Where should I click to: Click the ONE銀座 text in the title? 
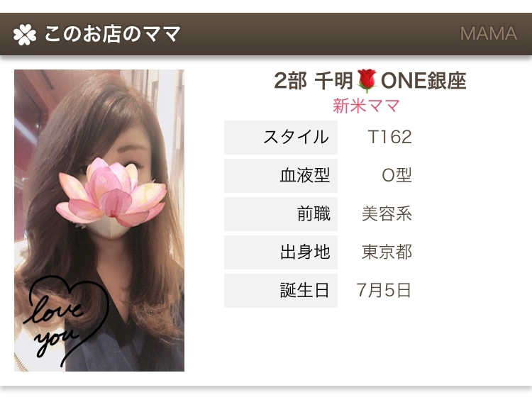coord(423,81)
